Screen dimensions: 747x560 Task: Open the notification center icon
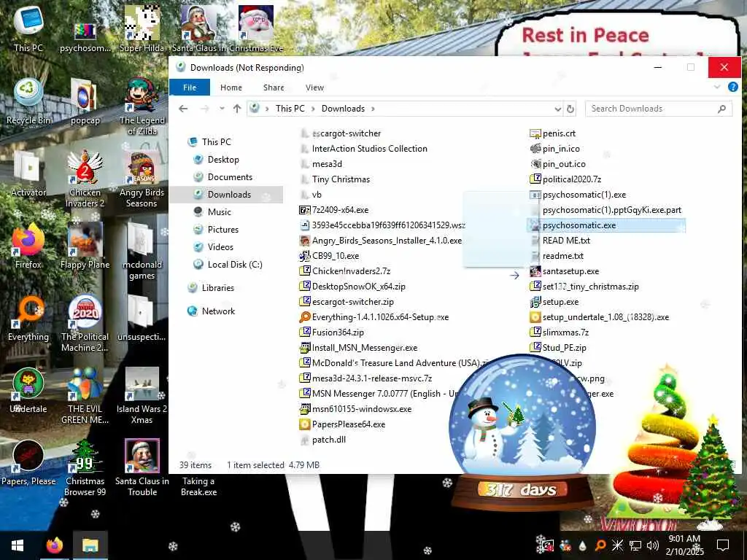pos(723,545)
